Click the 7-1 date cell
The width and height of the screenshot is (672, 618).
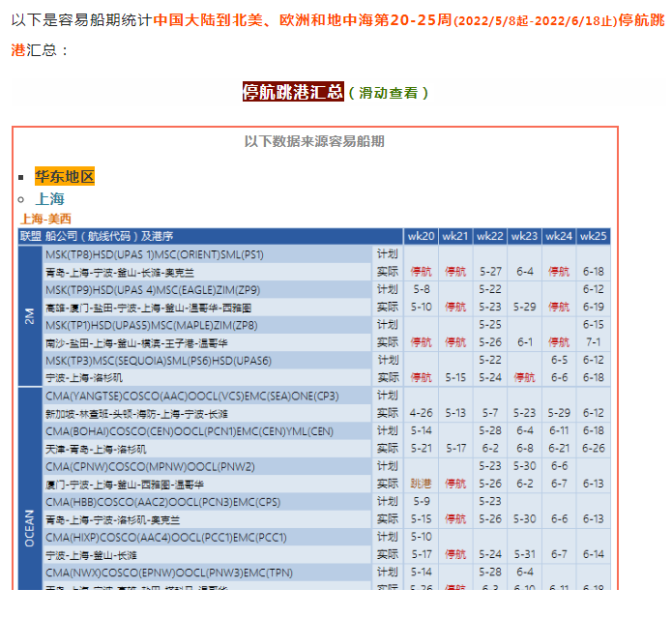593,342
